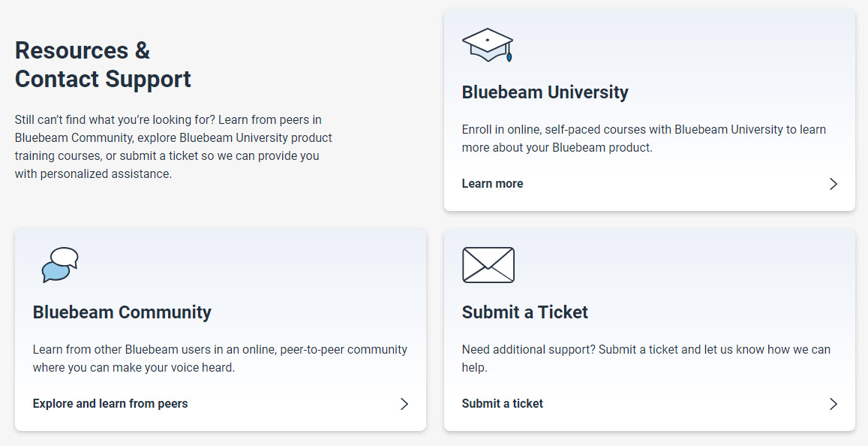Screen dimensions: 868x446
Task: Click the "Bluebeam Community" card title
Action: point(122,312)
